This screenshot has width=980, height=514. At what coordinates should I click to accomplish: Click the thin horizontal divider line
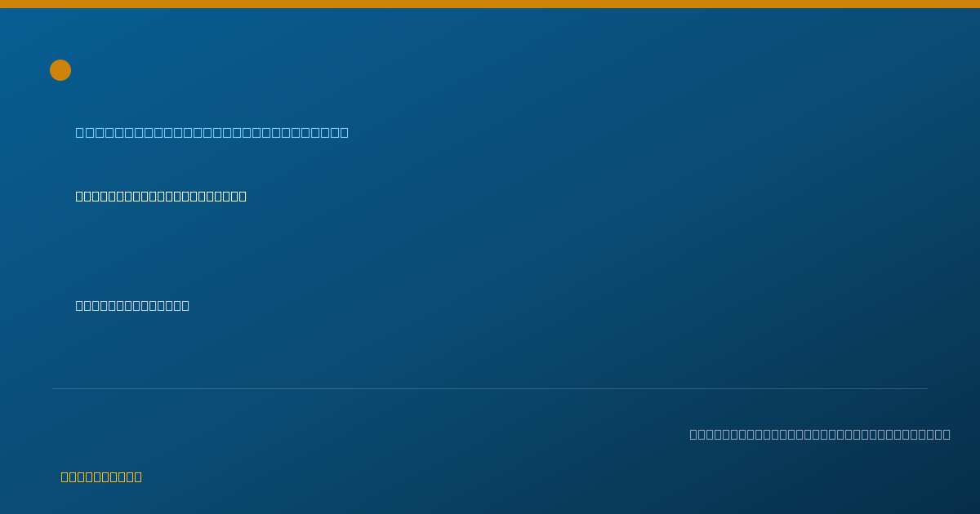[490, 388]
